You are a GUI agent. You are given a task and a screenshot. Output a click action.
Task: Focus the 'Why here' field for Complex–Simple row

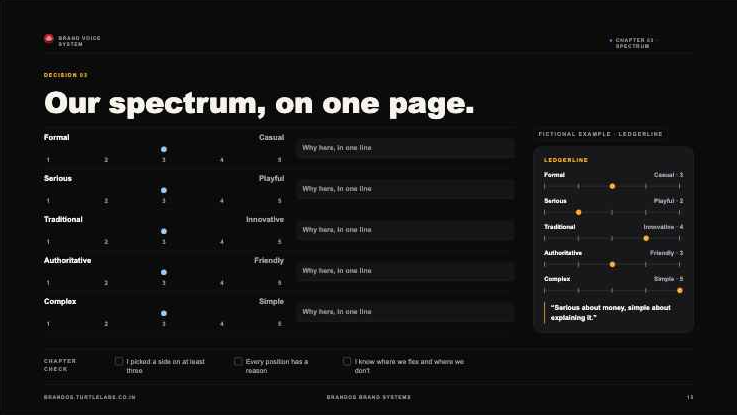[x=405, y=311]
